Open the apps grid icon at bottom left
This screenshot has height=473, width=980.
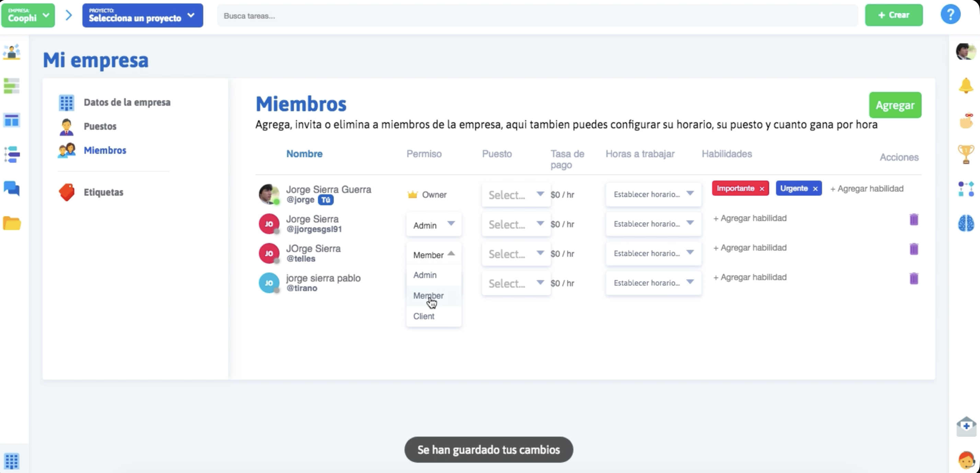[12, 461]
